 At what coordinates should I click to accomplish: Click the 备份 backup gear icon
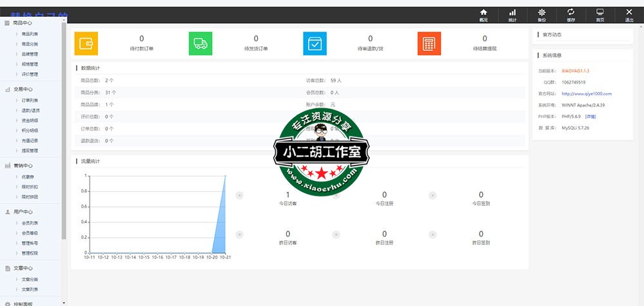pos(542,13)
